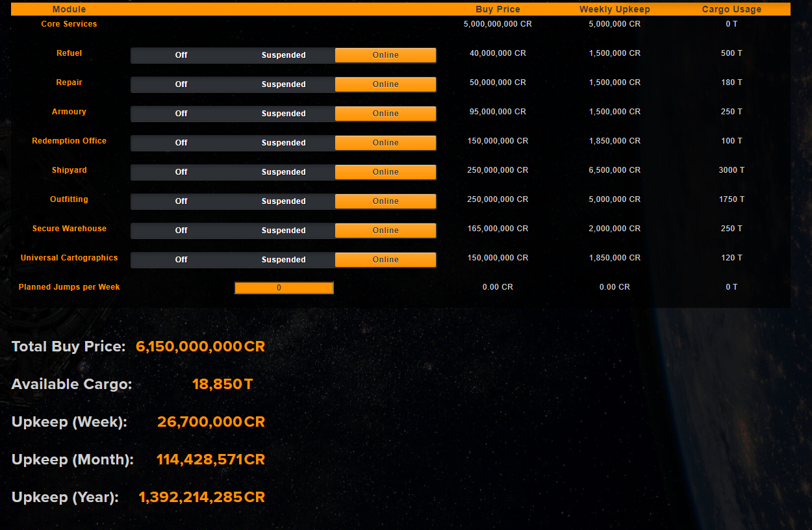Click Refuel cargo usage 500 T
The width and height of the screenshot is (812, 530).
coord(731,53)
